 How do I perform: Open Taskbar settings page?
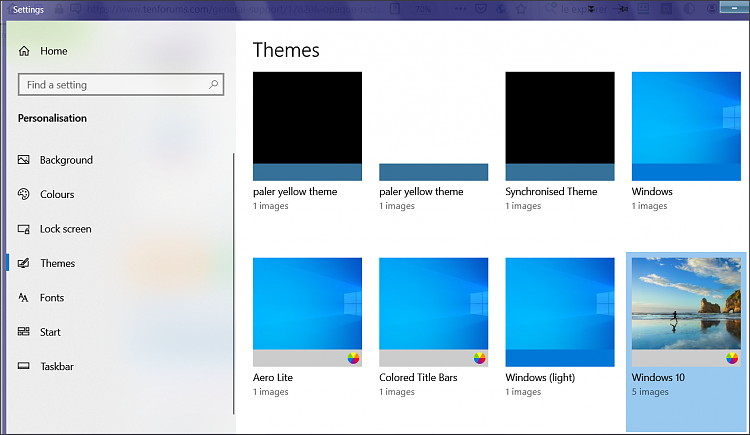[x=57, y=367]
